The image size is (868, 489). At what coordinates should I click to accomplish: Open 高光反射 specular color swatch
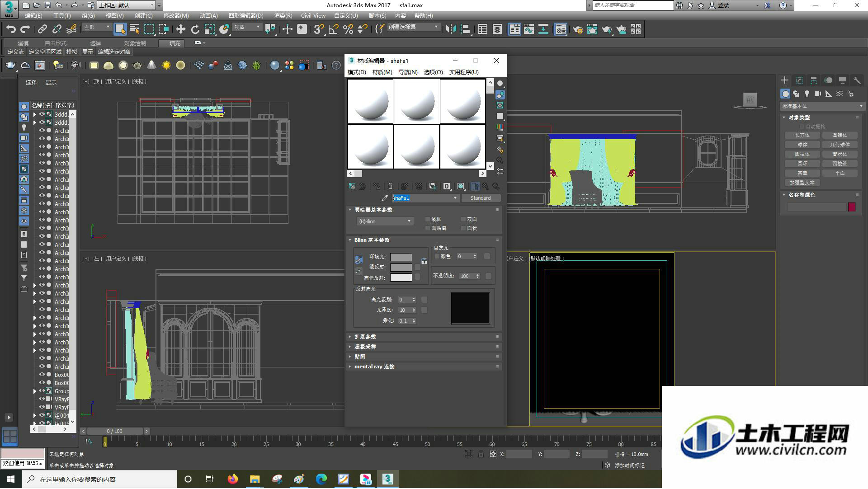point(401,277)
